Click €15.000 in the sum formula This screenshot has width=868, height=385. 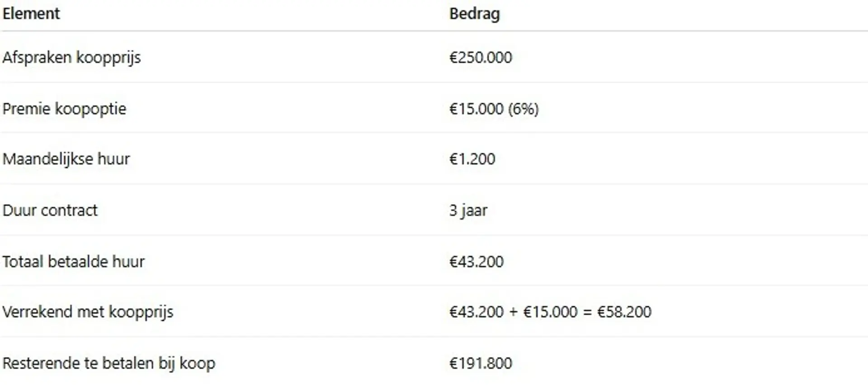coord(550,312)
